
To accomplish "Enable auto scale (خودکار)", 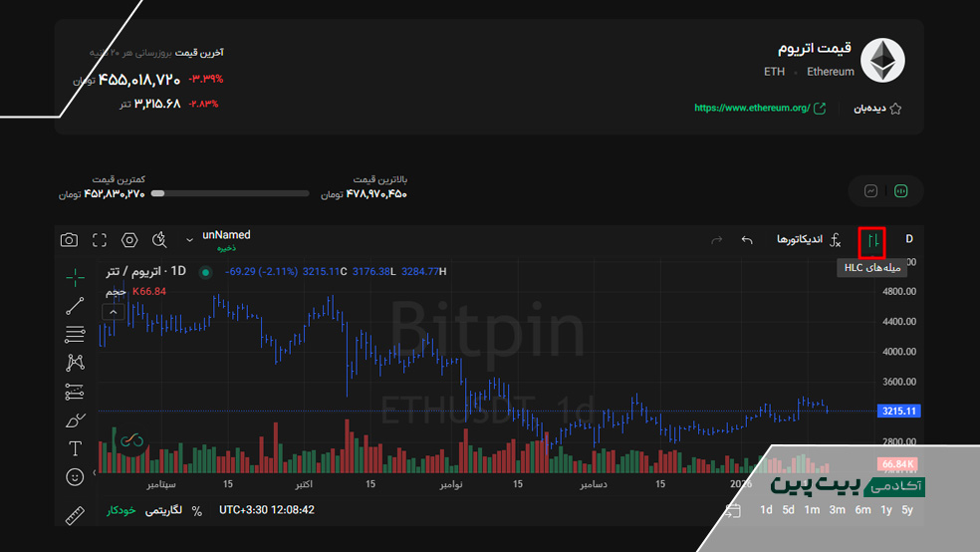I will point(122,510).
